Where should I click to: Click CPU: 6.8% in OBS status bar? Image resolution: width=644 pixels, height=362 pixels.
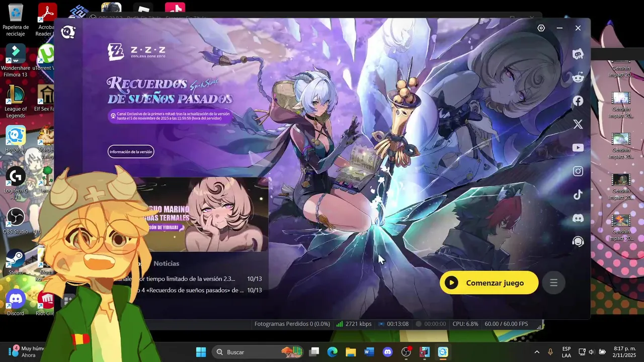465,324
